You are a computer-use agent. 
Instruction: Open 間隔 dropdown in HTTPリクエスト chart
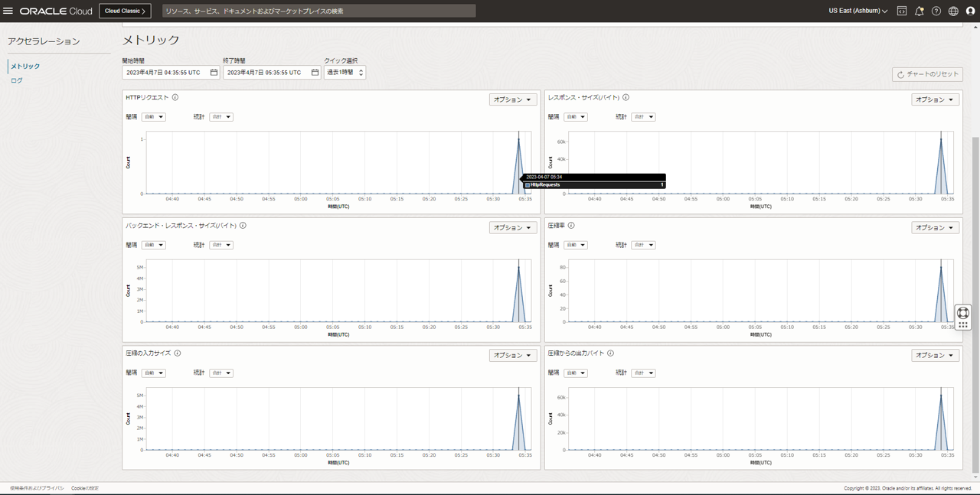[x=153, y=116]
